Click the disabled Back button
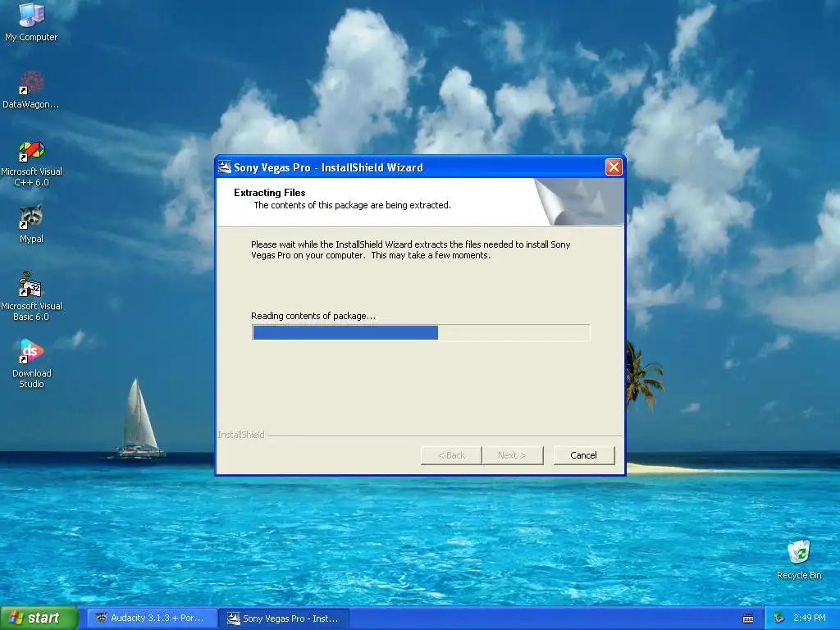The height and width of the screenshot is (630, 840). pyautogui.click(x=451, y=455)
